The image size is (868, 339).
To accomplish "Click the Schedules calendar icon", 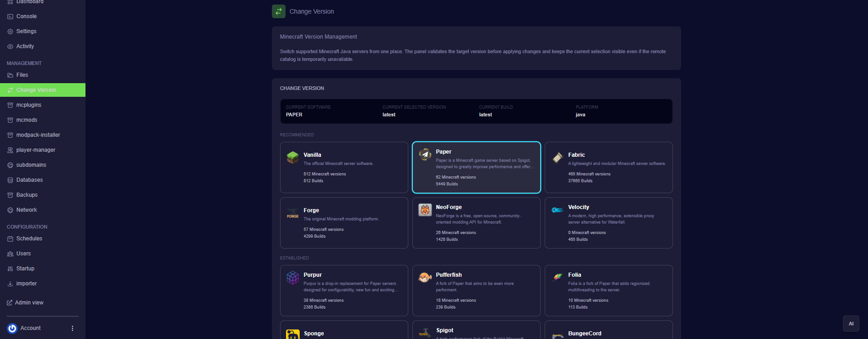I will [10, 239].
